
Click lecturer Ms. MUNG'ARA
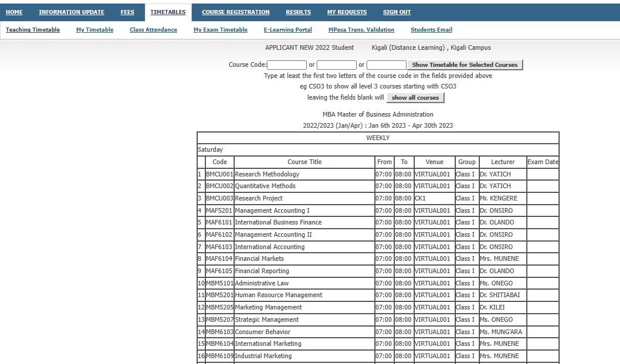[x=501, y=332]
